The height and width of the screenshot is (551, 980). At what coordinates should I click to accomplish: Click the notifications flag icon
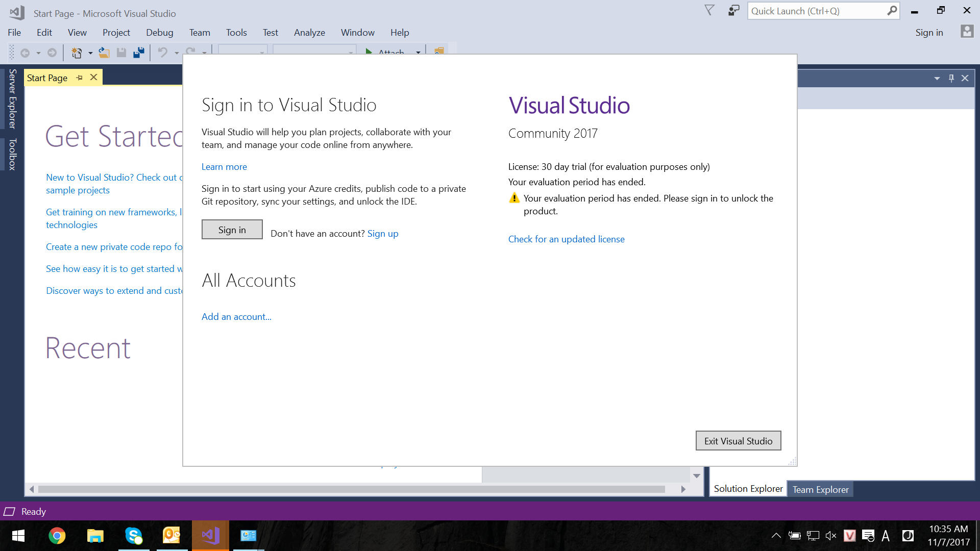pyautogui.click(x=709, y=10)
